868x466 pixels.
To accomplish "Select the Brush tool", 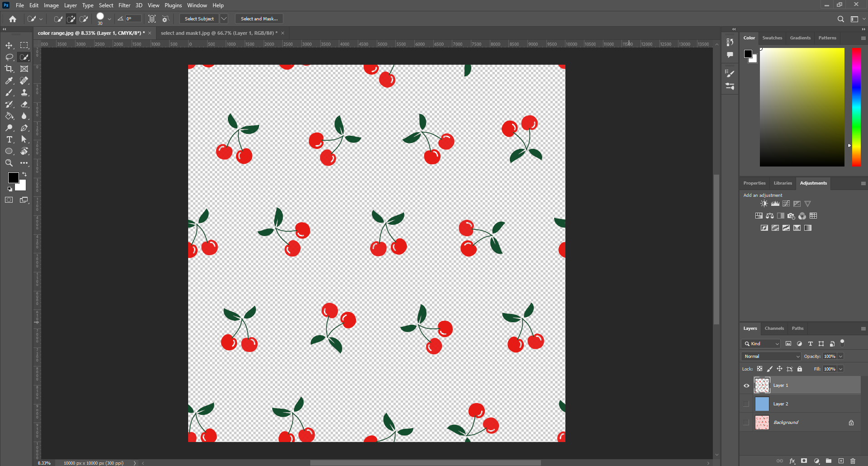I will 9,92.
